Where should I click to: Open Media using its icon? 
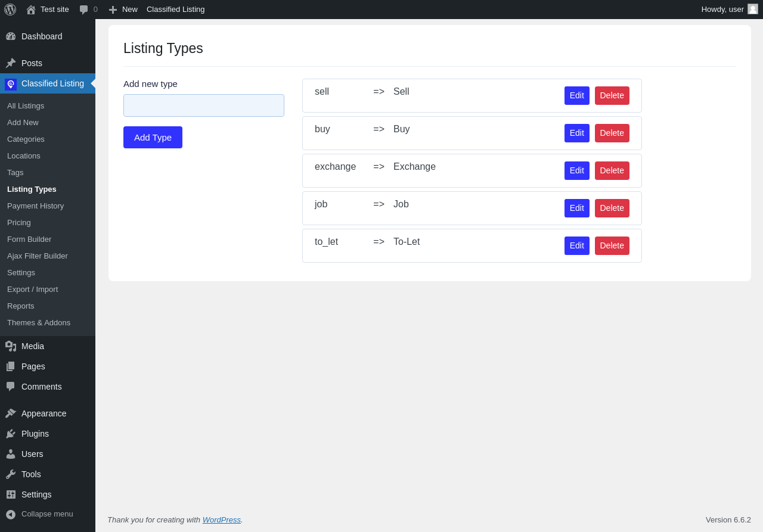tap(11, 346)
